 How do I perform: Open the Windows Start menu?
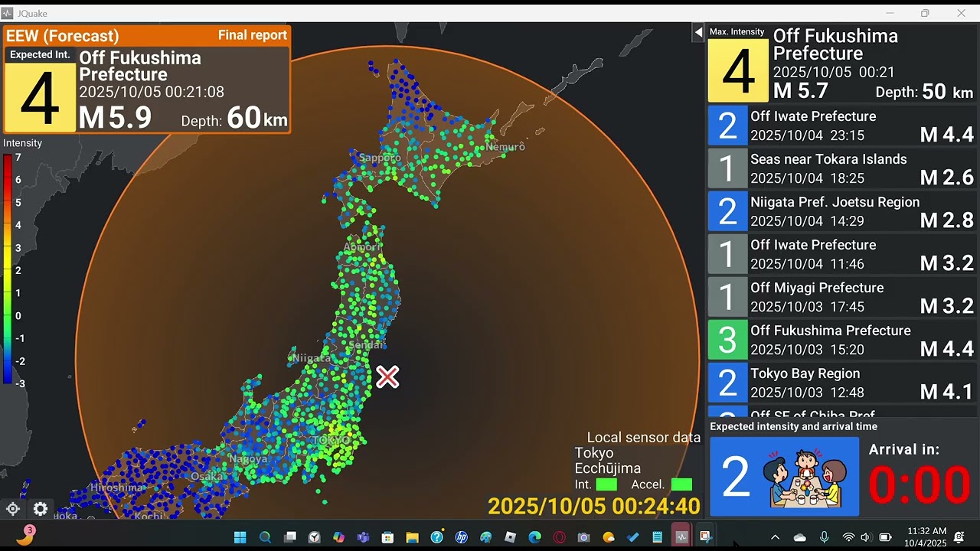[x=240, y=537]
